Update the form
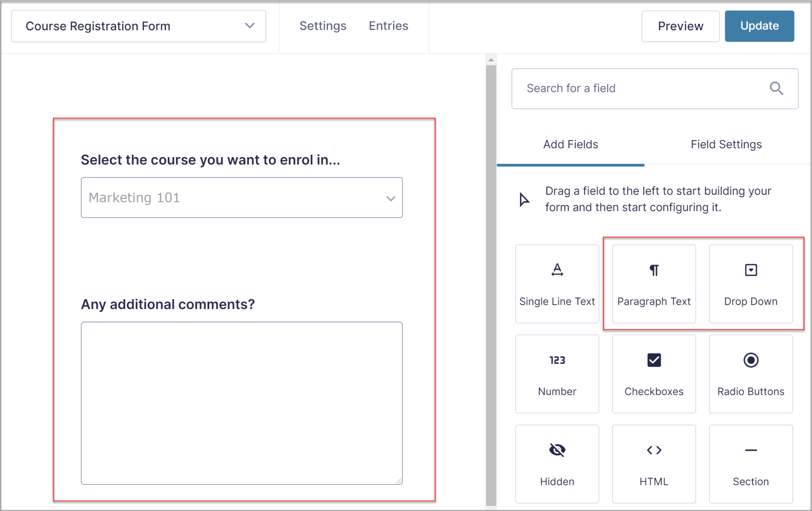 (x=759, y=26)
